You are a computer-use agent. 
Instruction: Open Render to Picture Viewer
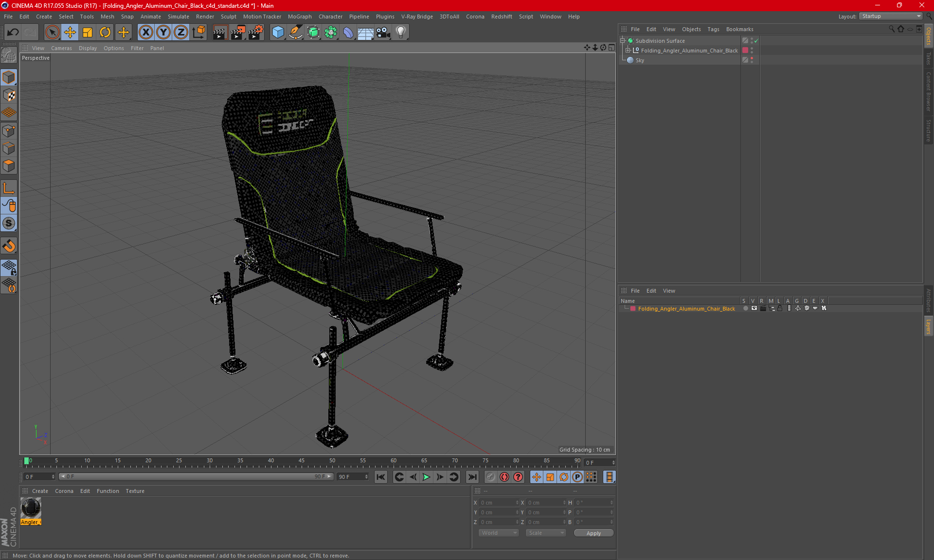tap(238, 33)
